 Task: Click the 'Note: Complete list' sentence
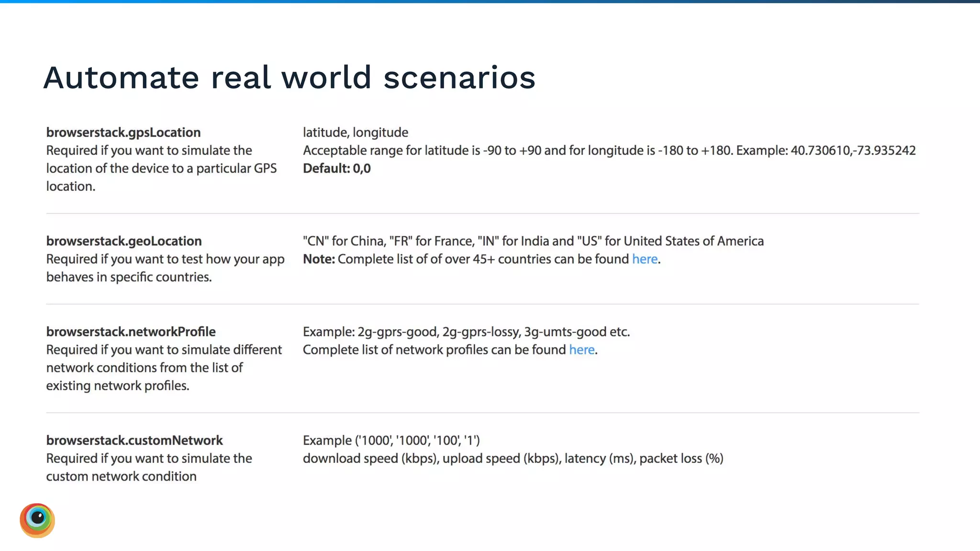point(481,259)
